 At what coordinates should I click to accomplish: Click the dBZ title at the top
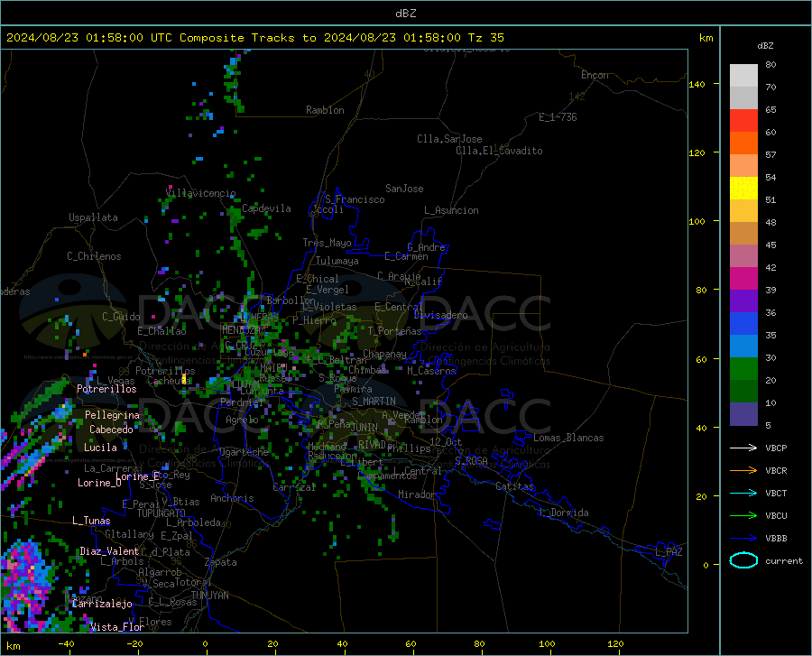(x=405, y=14)
